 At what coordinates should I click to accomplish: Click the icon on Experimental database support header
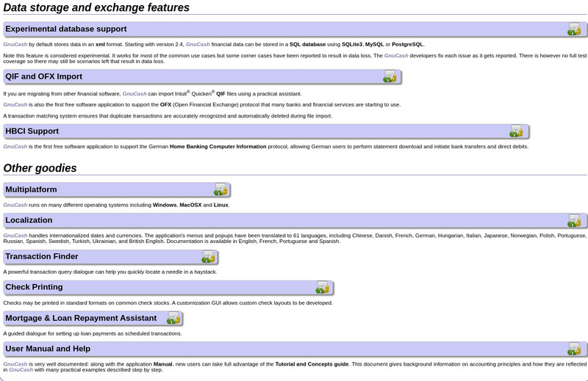click(574, 29)
